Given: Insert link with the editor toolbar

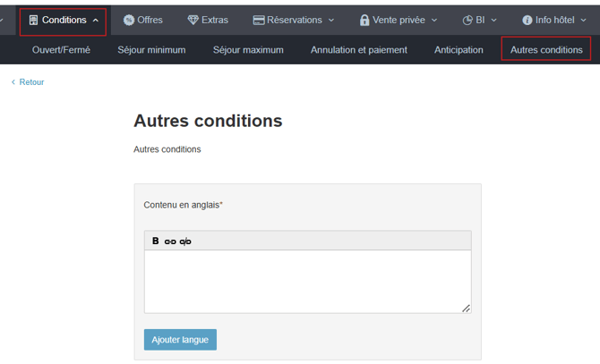Looking at the screenshot, I should click(x=170, y=241).
